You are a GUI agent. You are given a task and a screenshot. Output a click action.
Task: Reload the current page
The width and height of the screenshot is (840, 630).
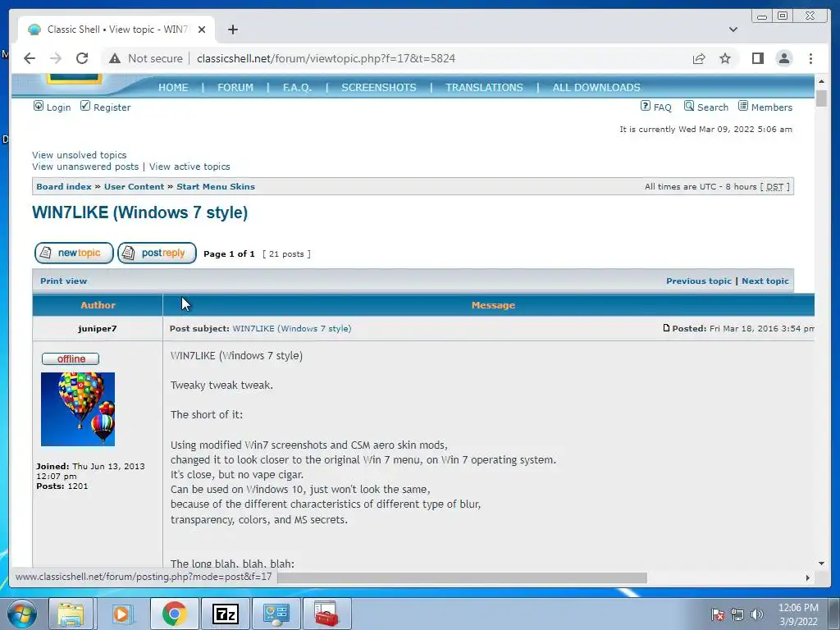[x=82, y=58]
